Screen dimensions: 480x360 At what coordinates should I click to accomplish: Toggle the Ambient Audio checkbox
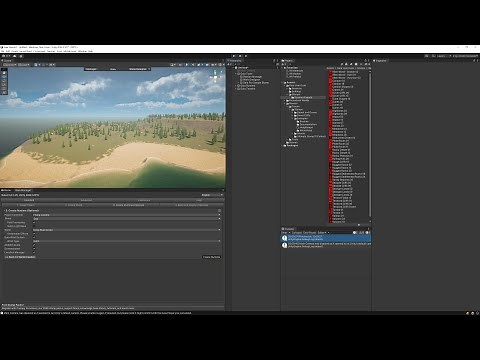(x=34, y=245)
